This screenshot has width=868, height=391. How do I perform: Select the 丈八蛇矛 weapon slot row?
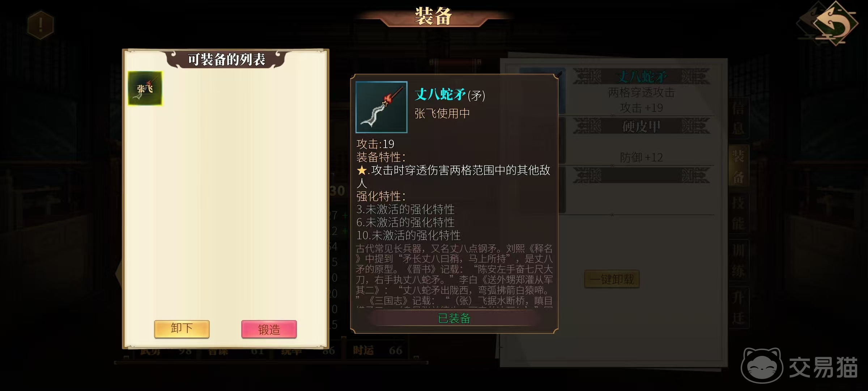(641, 91)
